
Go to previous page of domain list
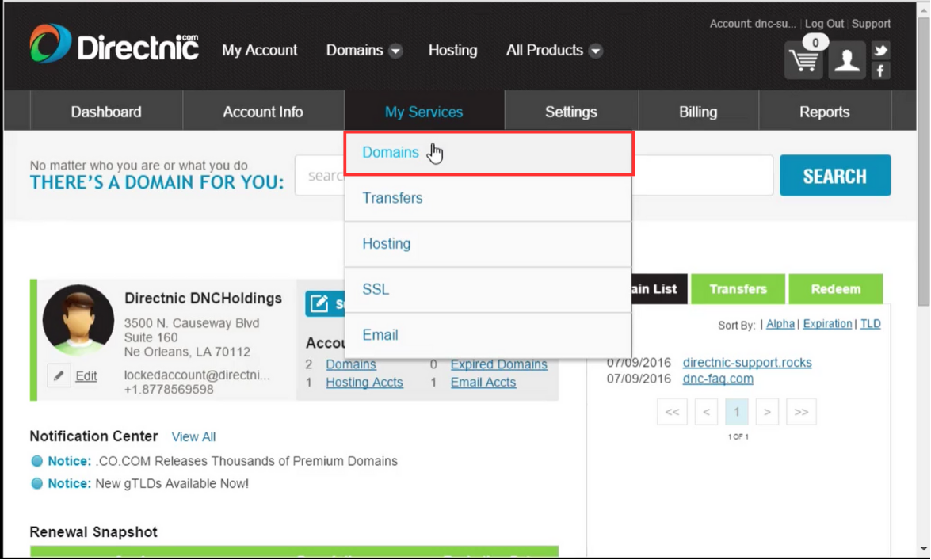click(706, 412)
